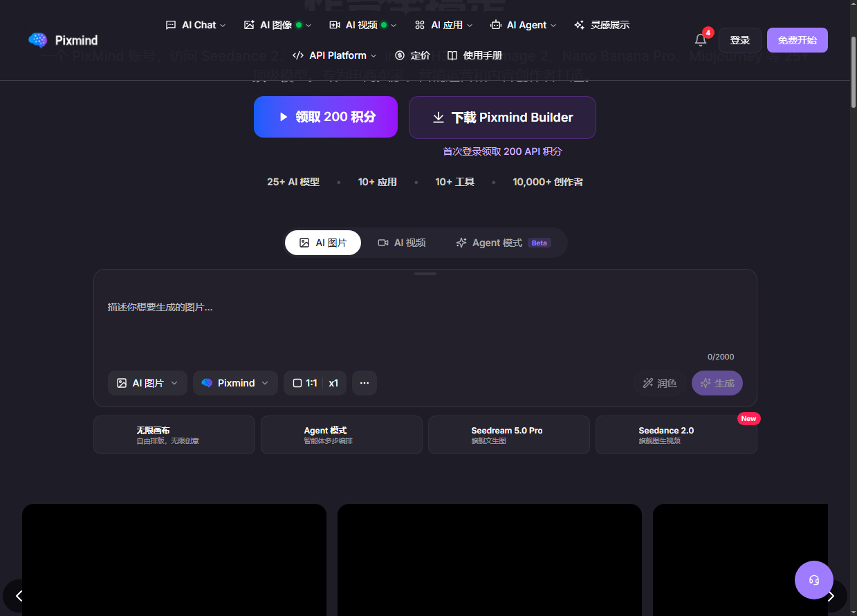Image resolution: width=857 pixels, height=616 pixels.
Task: Click the sparkle icon on 生成 button
Action: point(706,383)
